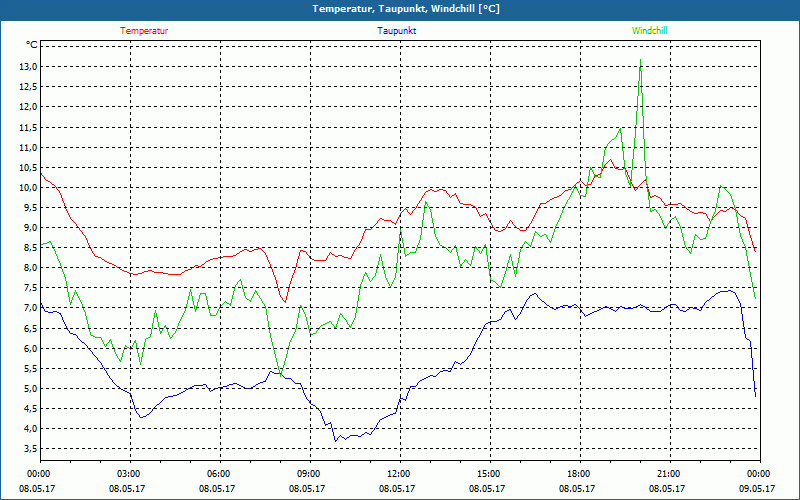Screen dimensions: 800x500
Task: Click the 9,5 y-axis value
Action: pos(30,208)
